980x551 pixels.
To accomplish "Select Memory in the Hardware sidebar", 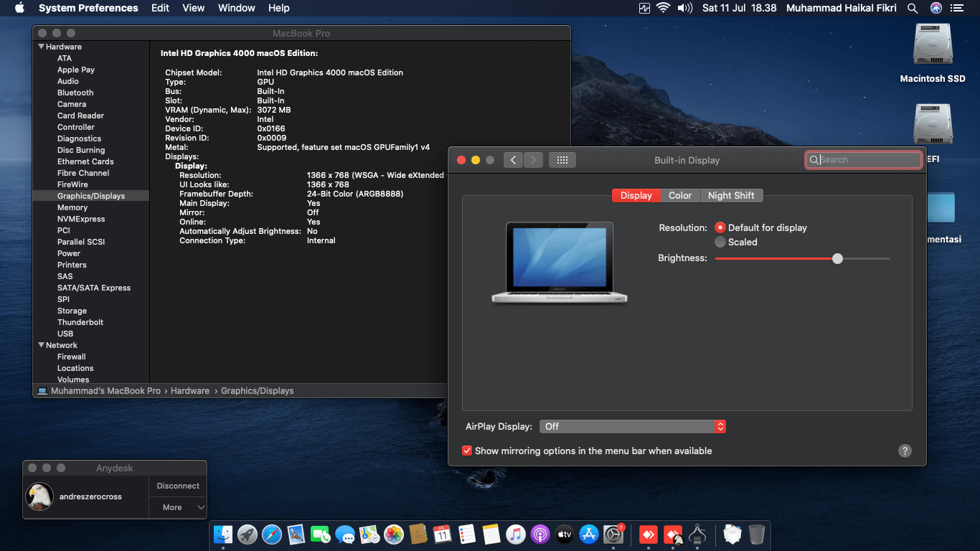I will (x=72, y=207).
